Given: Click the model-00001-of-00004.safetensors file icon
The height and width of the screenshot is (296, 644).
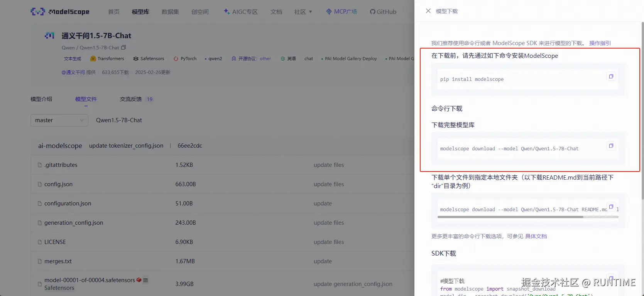Looking at the screenshot, I should pyautogui.click(x=39, y=284).
